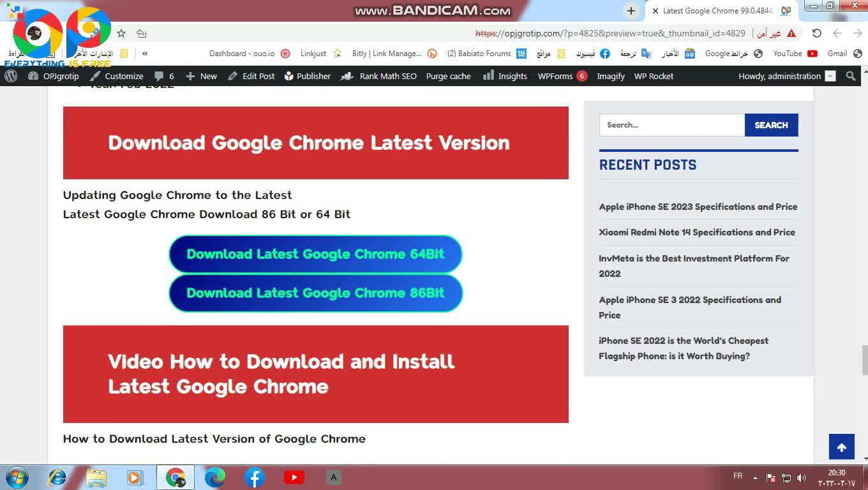
Task: Open OPJgrotip site menu in admin bar
Action: [54, 76]
